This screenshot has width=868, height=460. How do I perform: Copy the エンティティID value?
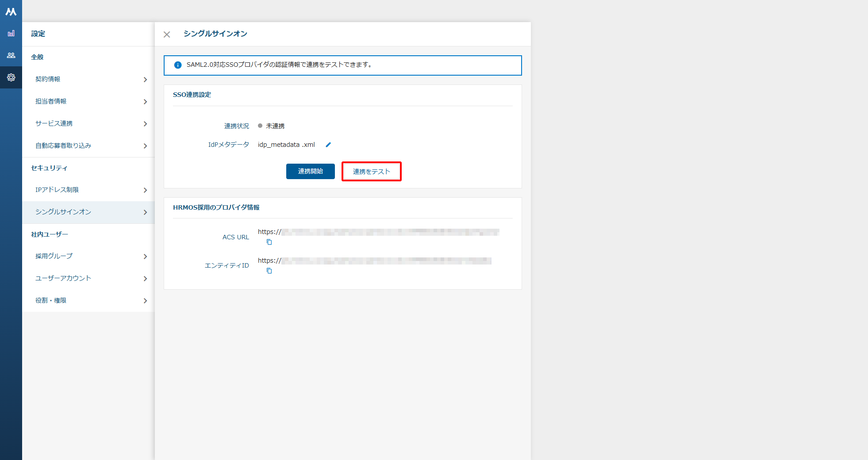[269, 271]
